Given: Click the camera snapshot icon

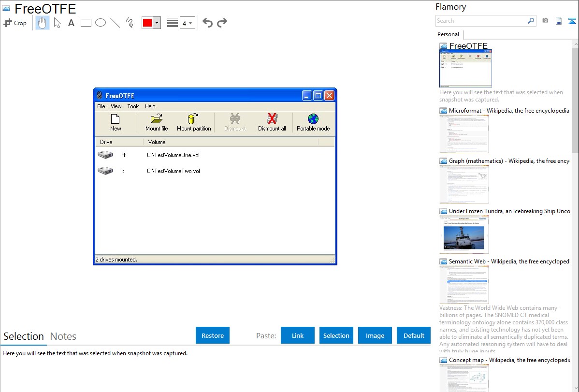Looking at the screenshot, I should point(545,21).
